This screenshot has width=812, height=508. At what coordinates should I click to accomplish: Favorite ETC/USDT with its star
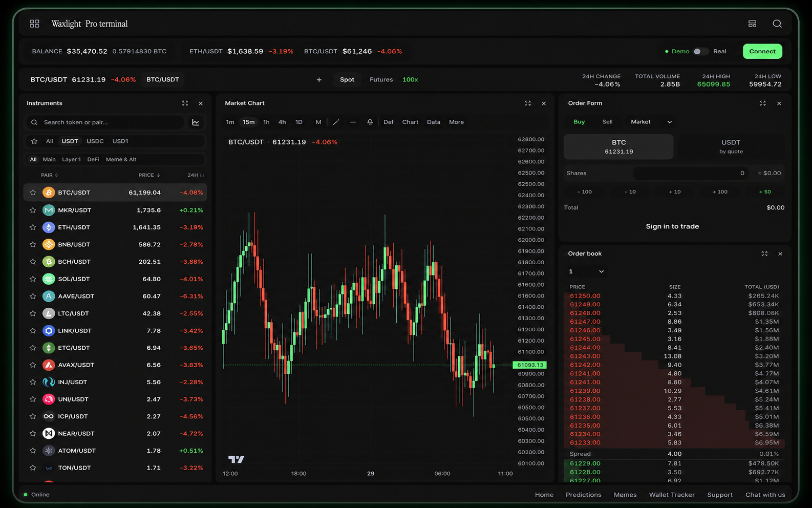[33, 348]
